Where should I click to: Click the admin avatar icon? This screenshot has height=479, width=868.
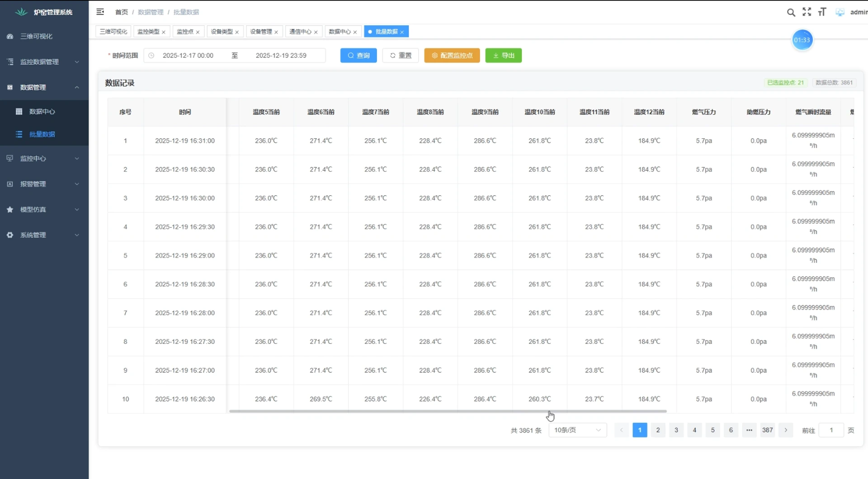pos(840,12)
